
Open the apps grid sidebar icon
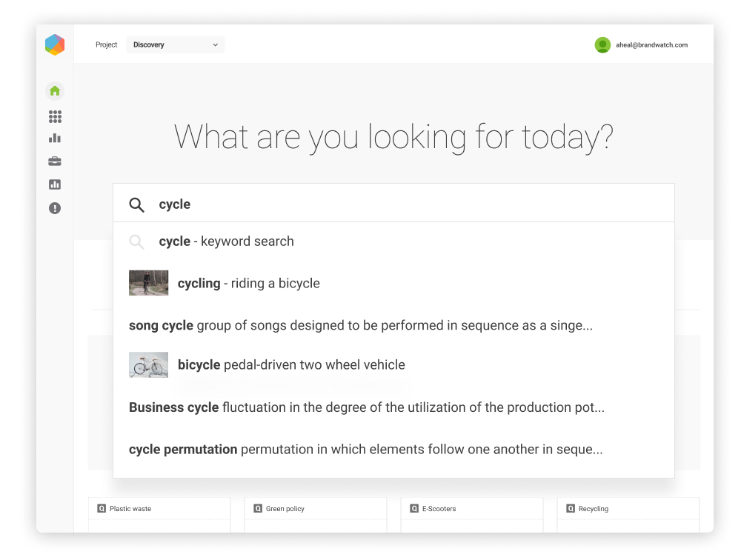55,116
